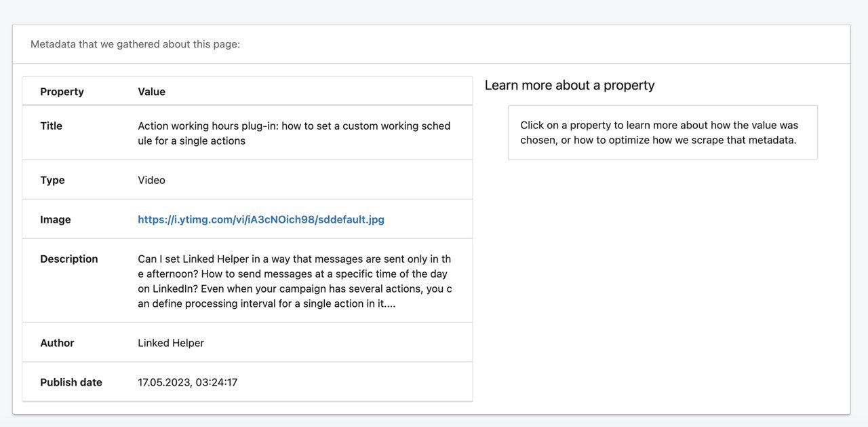
Task: Select the Linked Helper author value
Action: (x=170, y=342)
